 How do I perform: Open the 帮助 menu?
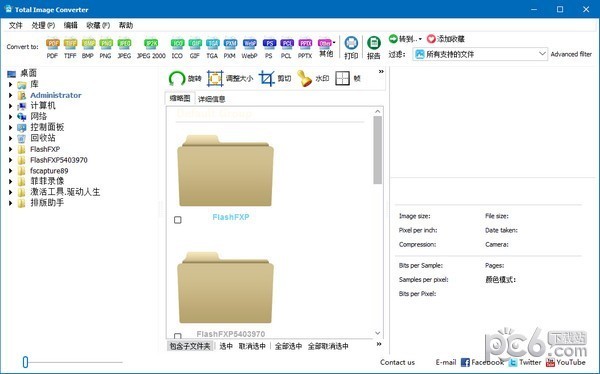[x=126, y=25]
